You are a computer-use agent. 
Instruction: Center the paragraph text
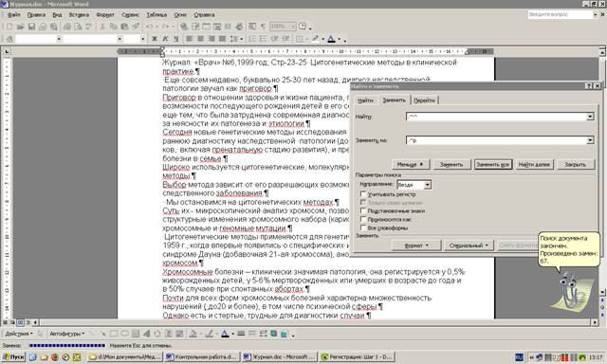pyautogui.click(x=200, y=39)
